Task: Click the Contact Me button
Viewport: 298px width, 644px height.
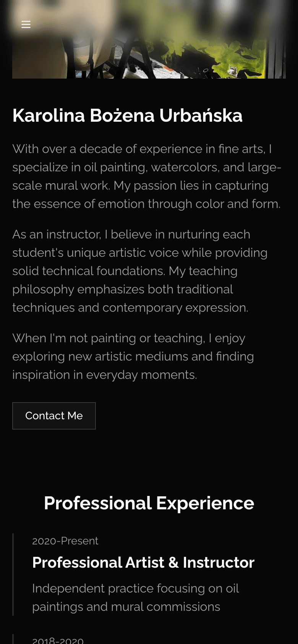Action: [x=54, y=416]
